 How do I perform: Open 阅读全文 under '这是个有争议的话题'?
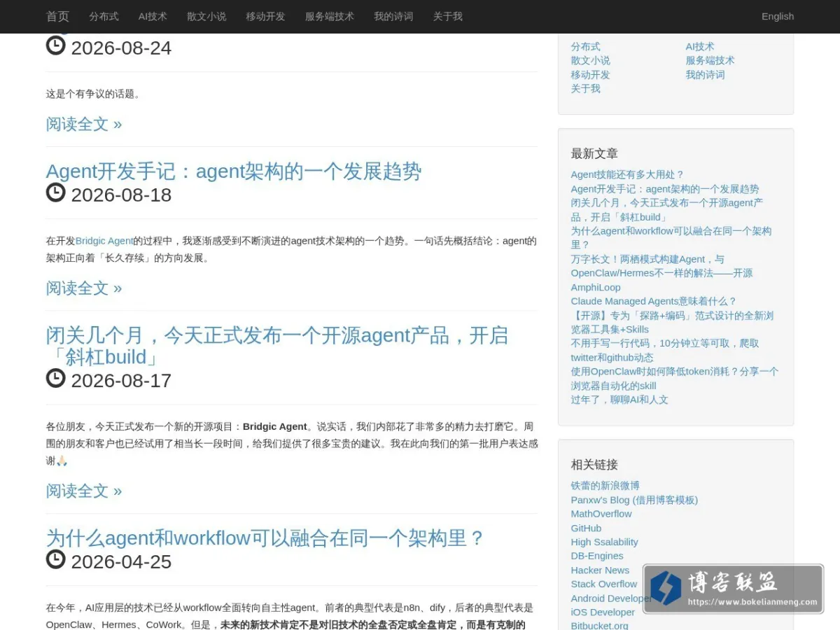point(84,124)
